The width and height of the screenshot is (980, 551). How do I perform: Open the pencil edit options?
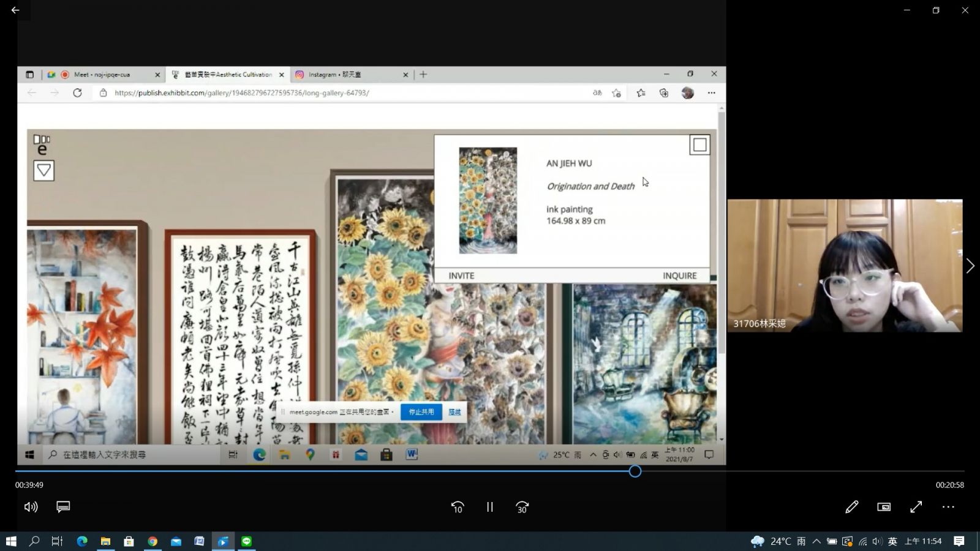tap(851, 507)
